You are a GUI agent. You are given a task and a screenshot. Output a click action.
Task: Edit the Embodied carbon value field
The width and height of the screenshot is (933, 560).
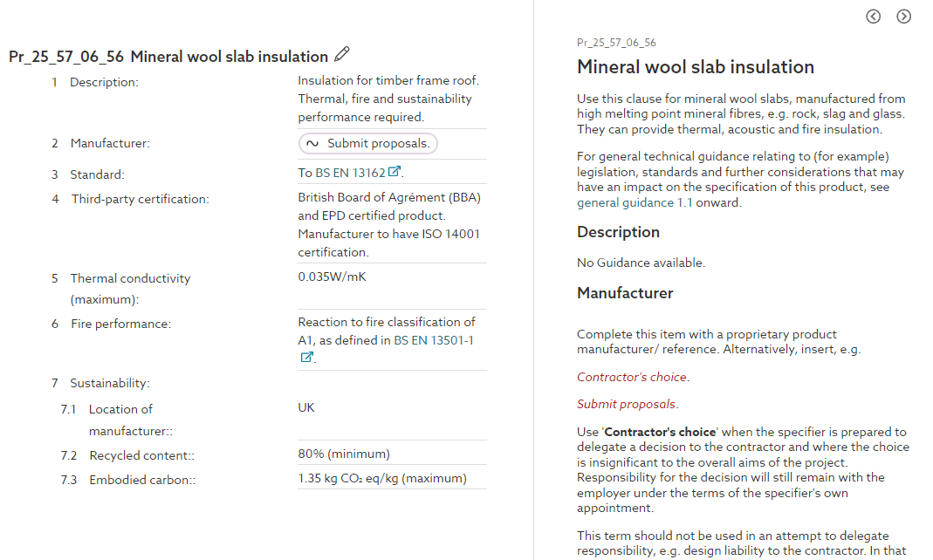pyautogui.click(x=392, y=479)
